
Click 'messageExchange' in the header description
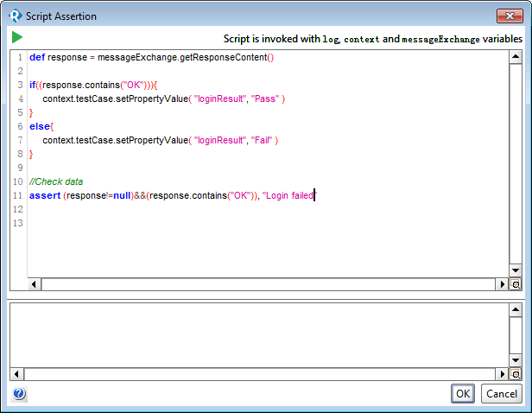coord(440,40)
